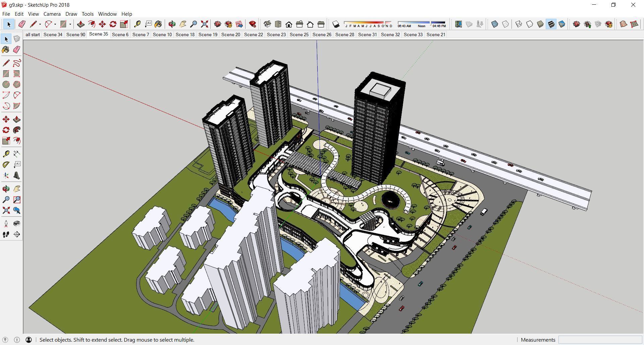Screen dimensions: 644x345
Task: Select the Follow Me tool in left toolbox
Action: (17, 130)
